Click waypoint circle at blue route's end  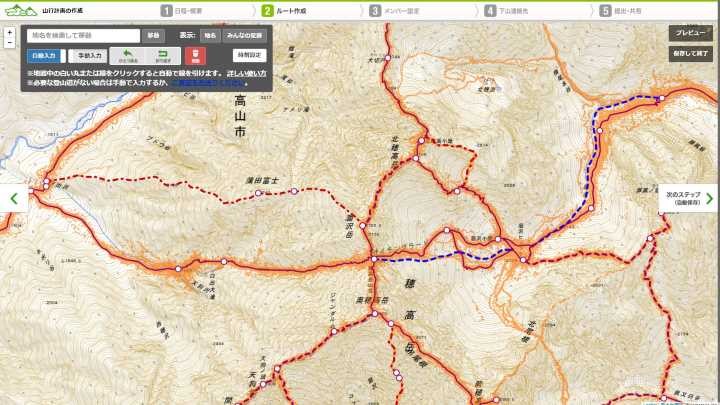point(662,98)
